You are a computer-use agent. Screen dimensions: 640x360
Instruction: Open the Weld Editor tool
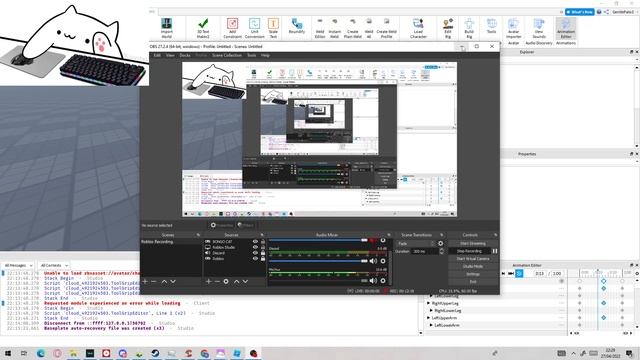coord(320,28)
